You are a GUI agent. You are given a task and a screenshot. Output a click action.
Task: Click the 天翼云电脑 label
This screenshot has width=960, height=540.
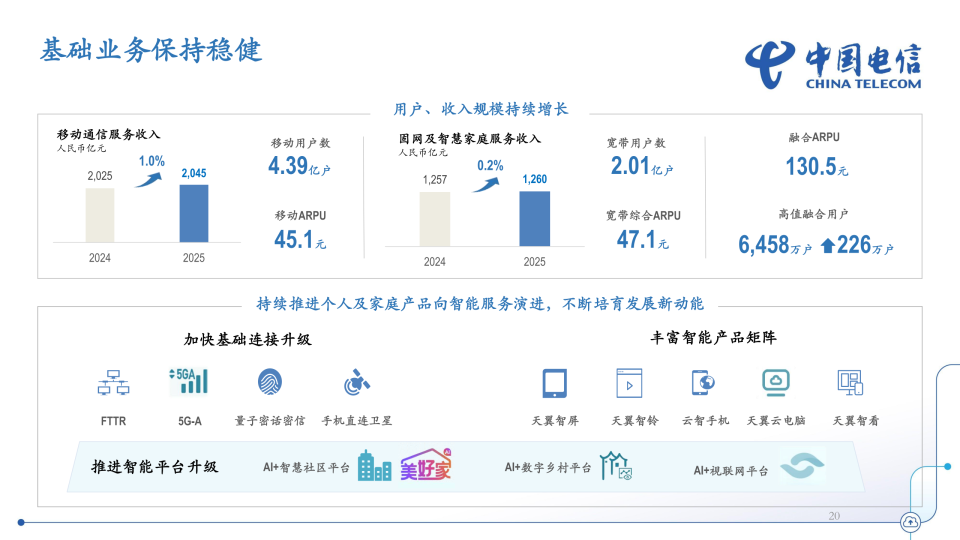coord(776,421)
